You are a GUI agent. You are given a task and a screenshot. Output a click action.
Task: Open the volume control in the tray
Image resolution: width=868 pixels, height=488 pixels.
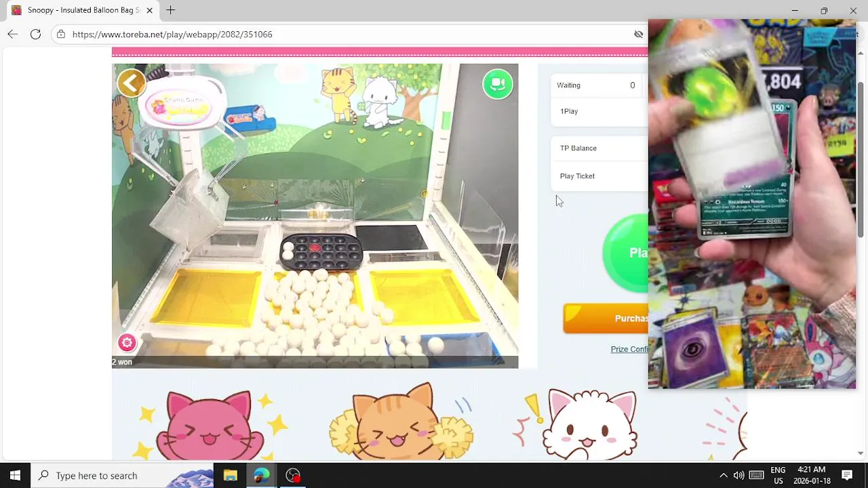click(739, 475)
